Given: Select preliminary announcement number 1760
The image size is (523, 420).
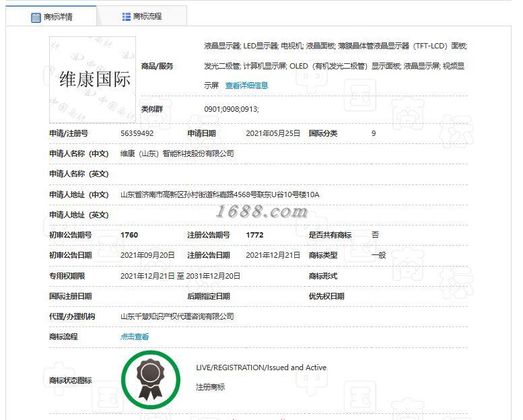Looking at the screenshot, I should coord(129,235).
